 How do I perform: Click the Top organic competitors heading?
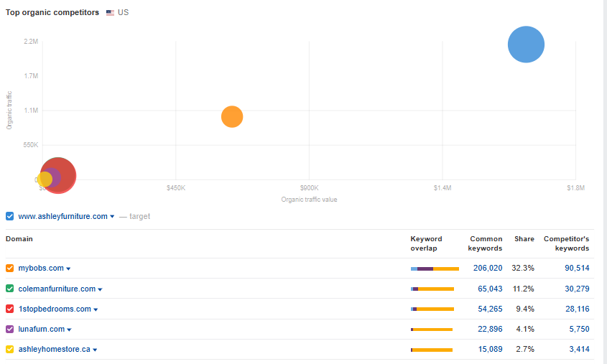[x=52, y=12]
